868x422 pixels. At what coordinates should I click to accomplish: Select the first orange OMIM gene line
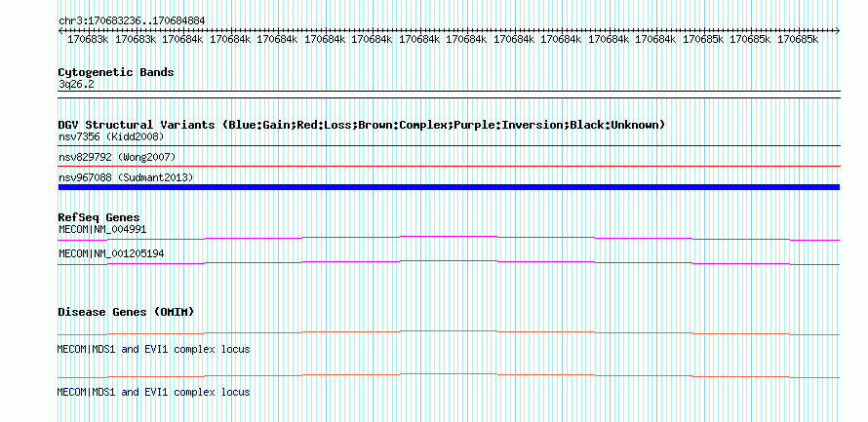pyautogui.click(x=449, y=333)
